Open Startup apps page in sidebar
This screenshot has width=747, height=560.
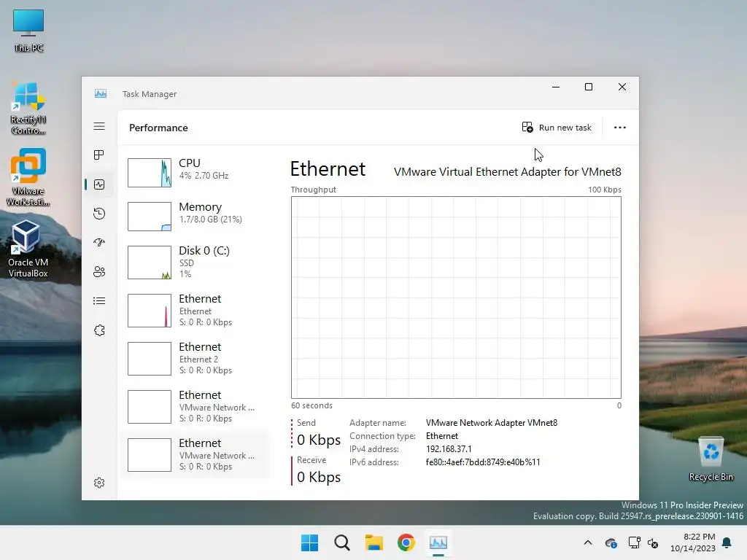click(99, 242)
